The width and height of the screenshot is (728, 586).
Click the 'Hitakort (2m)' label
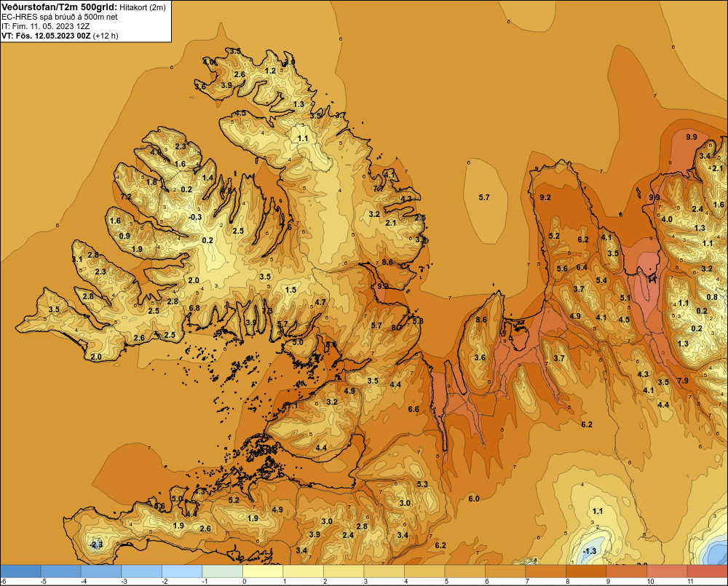[x=143, y=7]
